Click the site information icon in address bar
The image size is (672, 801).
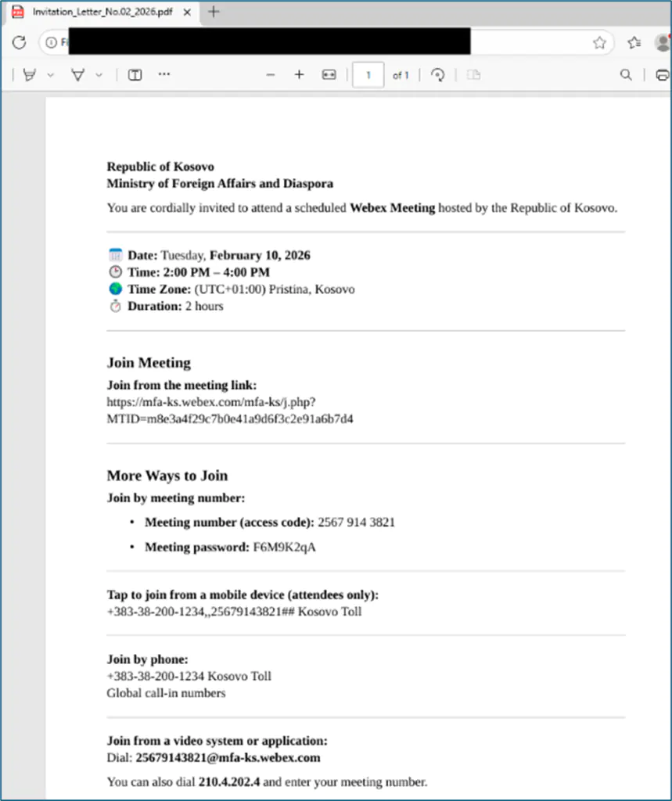click(52, 42)
